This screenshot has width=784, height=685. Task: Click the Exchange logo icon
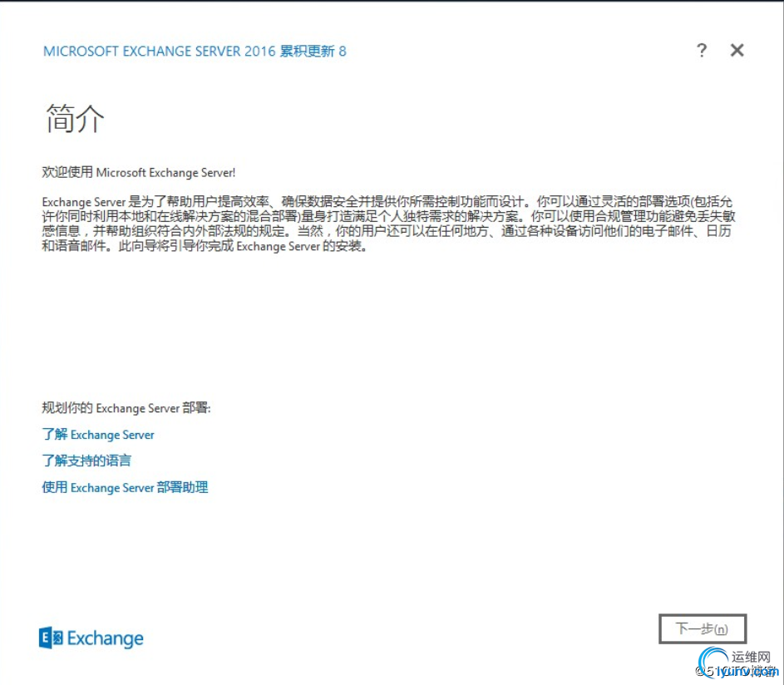click(51, 638)
